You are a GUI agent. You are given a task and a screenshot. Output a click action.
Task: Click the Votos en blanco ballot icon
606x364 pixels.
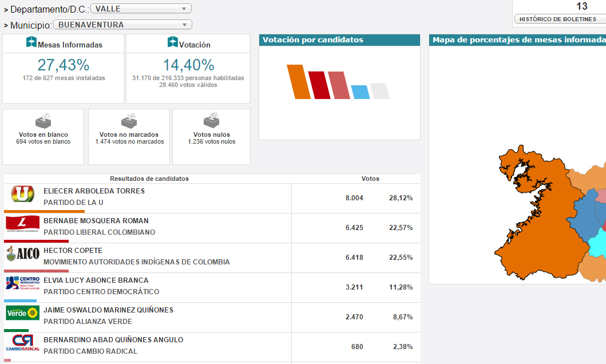(x=43, y=121)
